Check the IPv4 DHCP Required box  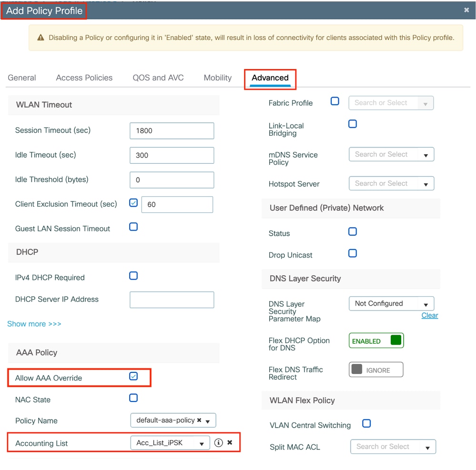(x=133, y=276)
